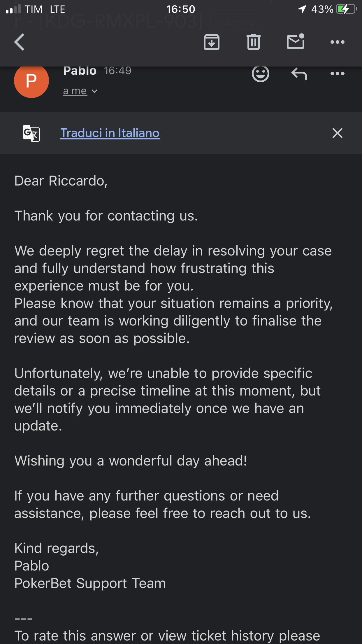Add an emoji reaction to Pablo's message
Image resolution: width=362 pixels, height=644 pixels.
point(260,73)
